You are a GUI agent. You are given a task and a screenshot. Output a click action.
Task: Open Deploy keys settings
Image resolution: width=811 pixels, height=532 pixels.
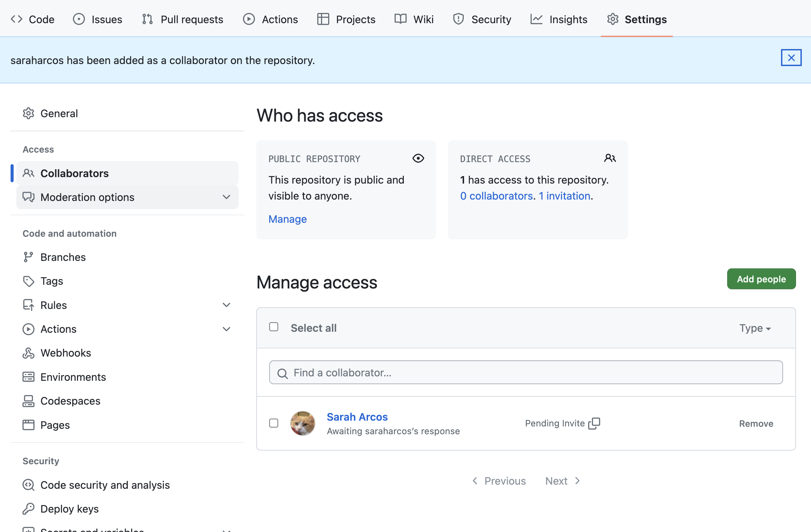point(127,509)
